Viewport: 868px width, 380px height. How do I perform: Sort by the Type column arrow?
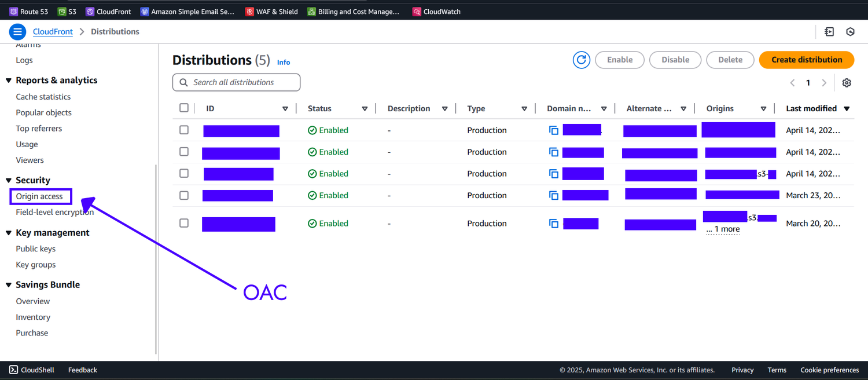[524, 109]
